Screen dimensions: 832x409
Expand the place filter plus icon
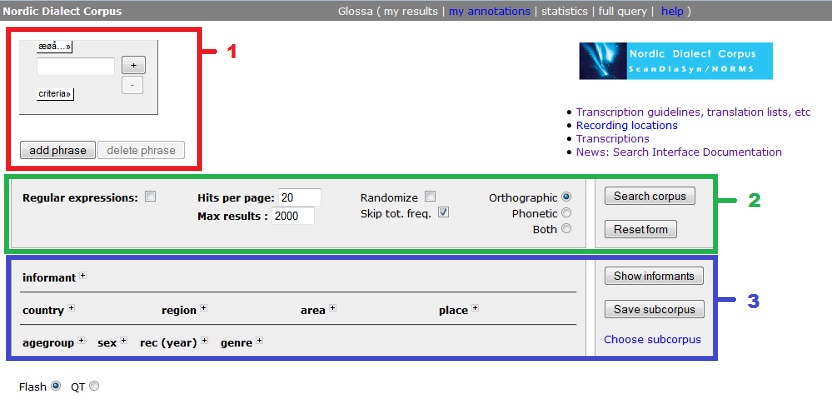pos(475,309)
